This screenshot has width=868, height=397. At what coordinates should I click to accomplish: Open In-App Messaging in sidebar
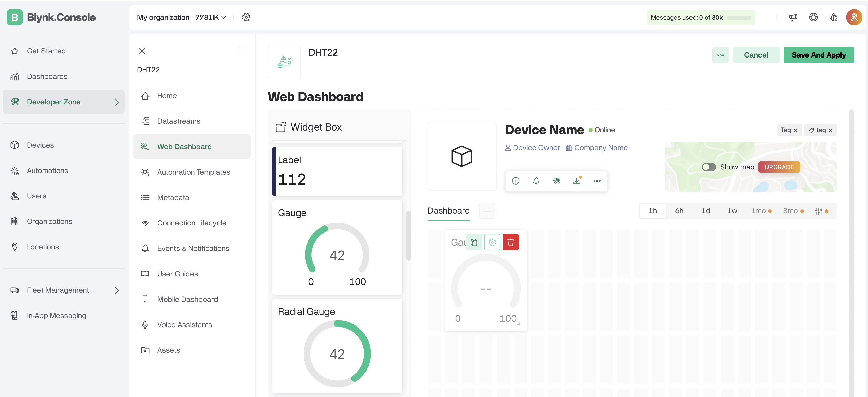pyautogui.click(x=64, y=316)
